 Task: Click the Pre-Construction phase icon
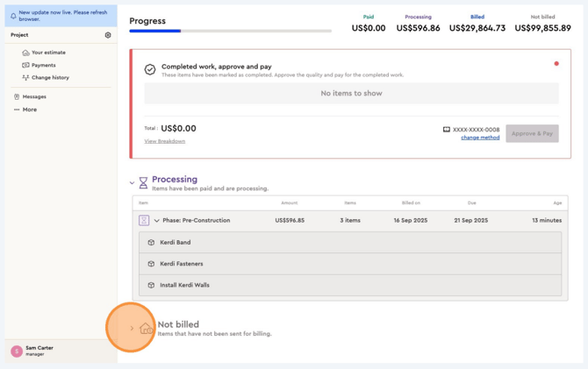click(144, 221)
